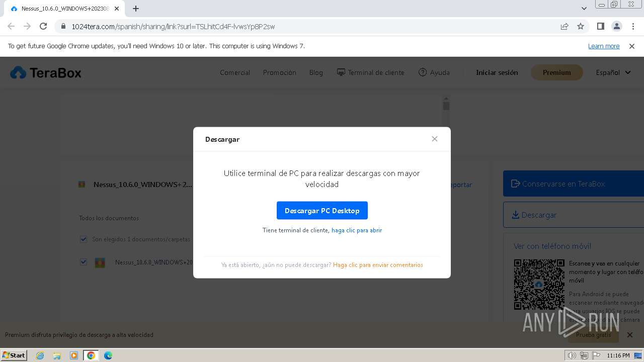Click the clock showing 11:16 PM
This screenshot has width=644, height=362.
[618, 355]
